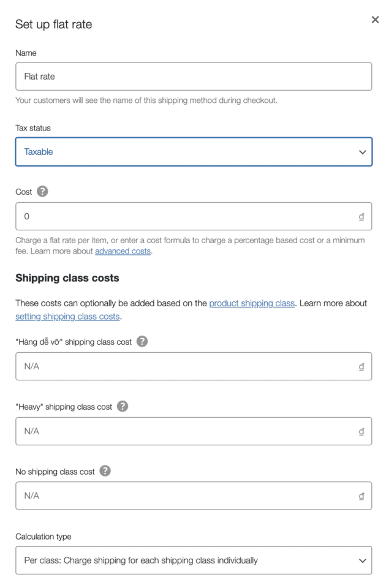
Task: Click the "Heavy" shipping class cost input
Action: (x=184, y=431)
